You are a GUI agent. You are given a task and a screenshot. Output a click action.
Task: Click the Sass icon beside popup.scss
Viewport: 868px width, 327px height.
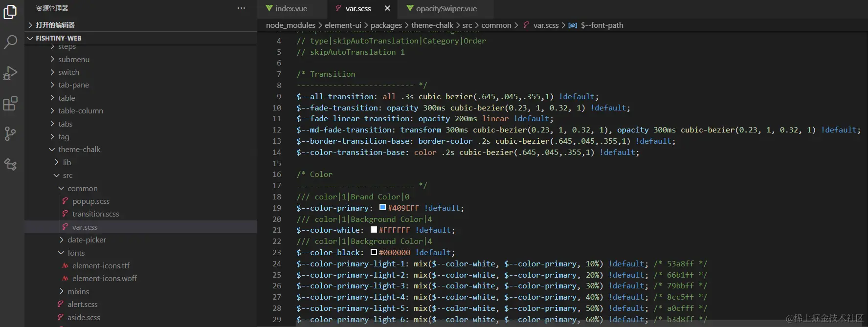[x=65, y=201]
